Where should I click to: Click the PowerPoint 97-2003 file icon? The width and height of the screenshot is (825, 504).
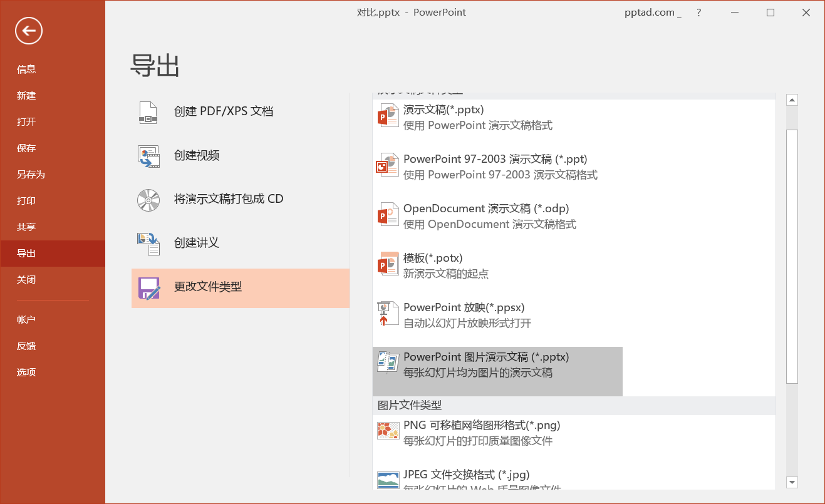pos(388,165)
